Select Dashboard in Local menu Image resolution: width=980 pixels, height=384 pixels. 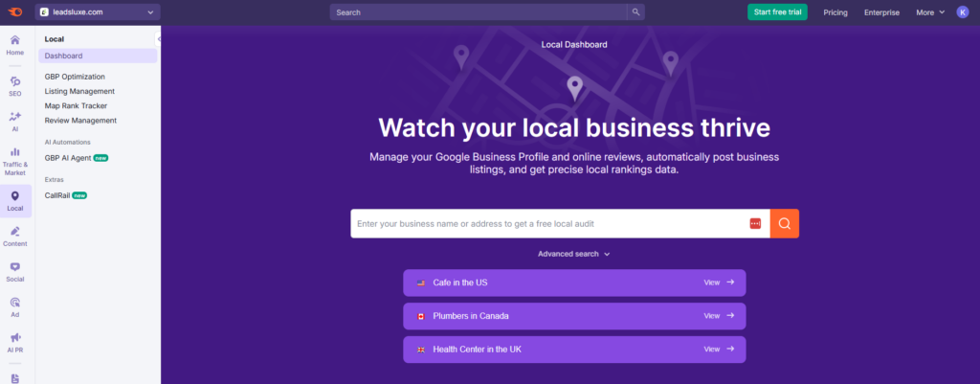pyautogui.click(x=98, y=56)
